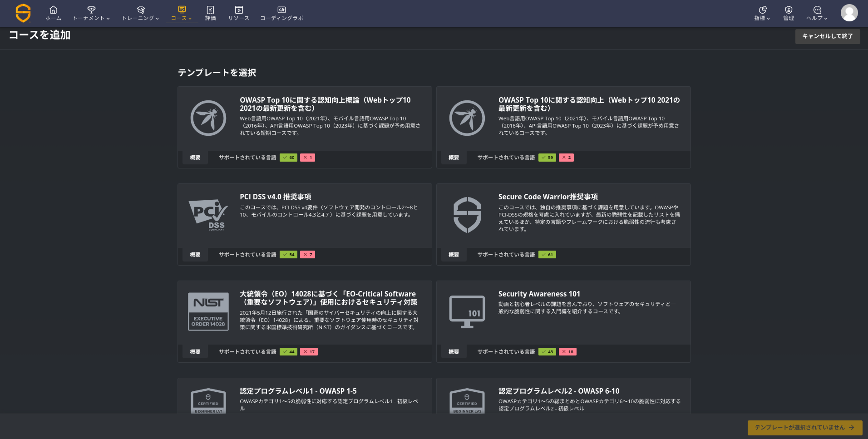The width and height of the screenshot is (868, 439).
Task: Open 概要 for PCI DSS v4.0 推奨事項
Action: tap(195, 255)
